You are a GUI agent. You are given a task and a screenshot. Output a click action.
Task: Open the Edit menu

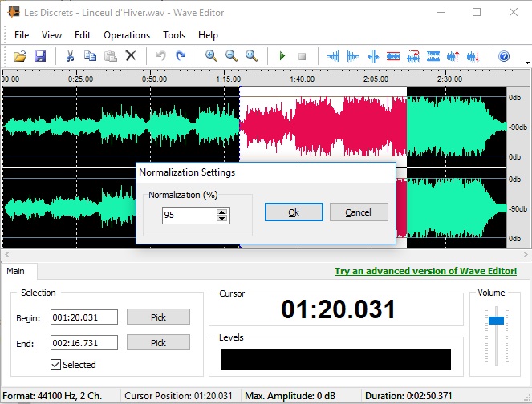pos(83,35)
